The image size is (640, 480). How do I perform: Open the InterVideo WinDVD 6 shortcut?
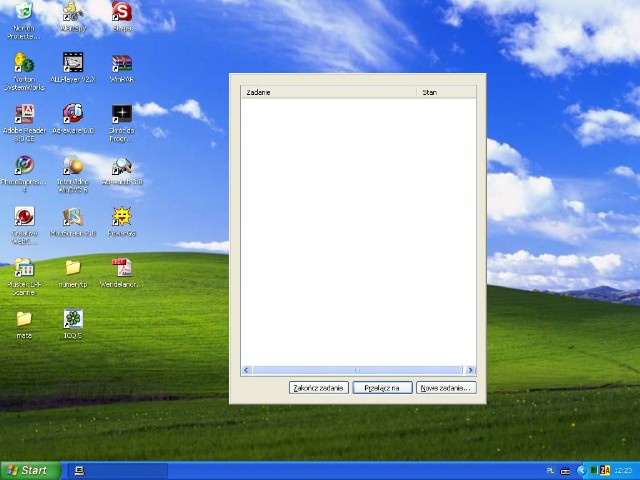coord(73,165)
